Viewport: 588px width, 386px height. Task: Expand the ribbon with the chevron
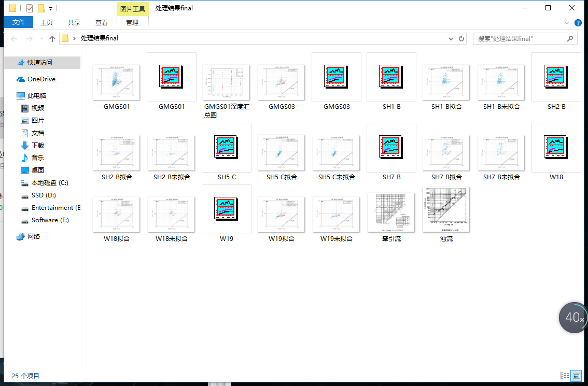tap(566, 23)
